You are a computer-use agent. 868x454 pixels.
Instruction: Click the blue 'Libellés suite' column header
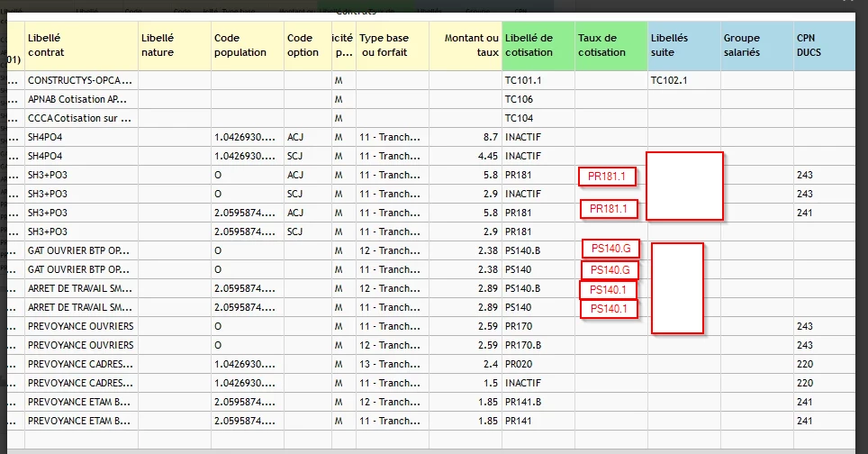coord(684,45)
